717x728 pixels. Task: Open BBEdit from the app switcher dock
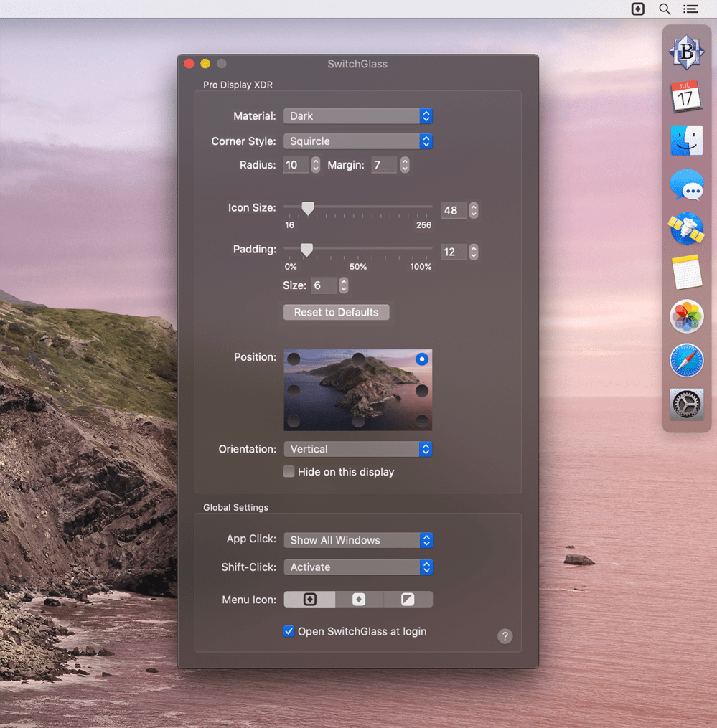pos(686,52)
